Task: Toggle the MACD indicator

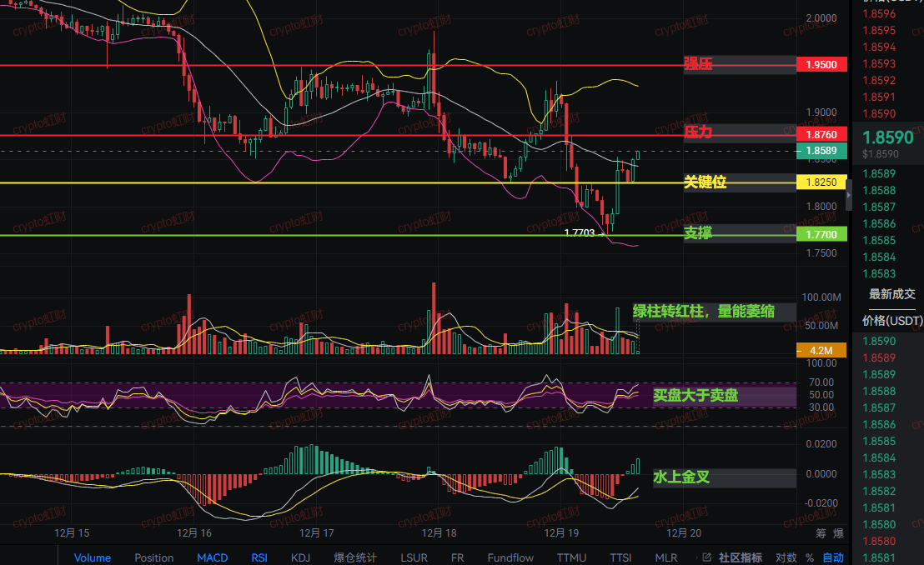Action: click(x=212, y=557)
